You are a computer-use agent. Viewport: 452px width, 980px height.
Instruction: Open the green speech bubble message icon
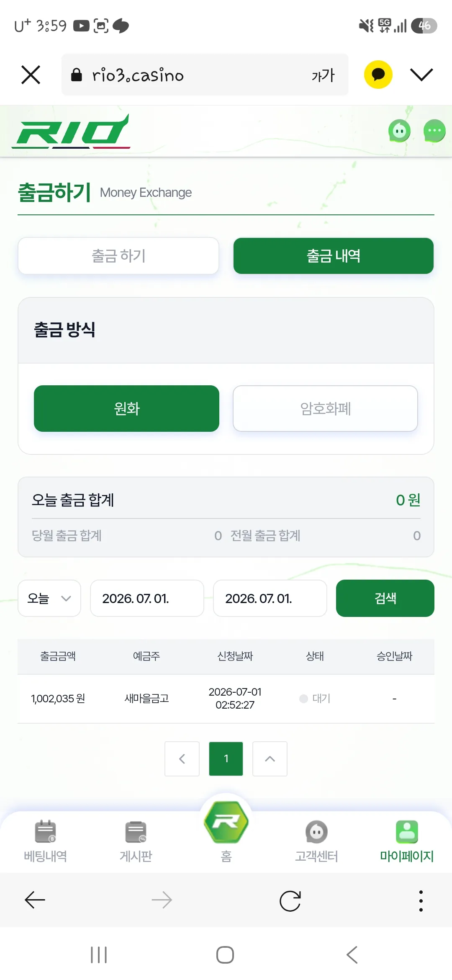point(434,131)
